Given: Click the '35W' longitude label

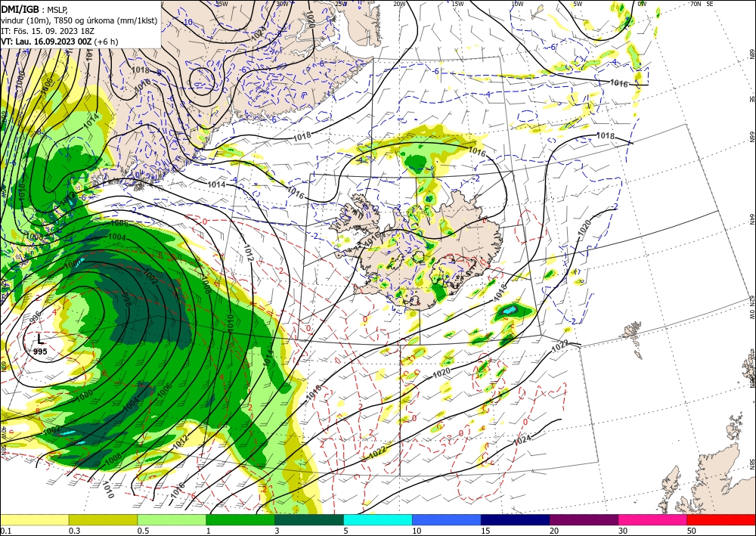Looking at the screenshot, I should [x=222, y=4].
